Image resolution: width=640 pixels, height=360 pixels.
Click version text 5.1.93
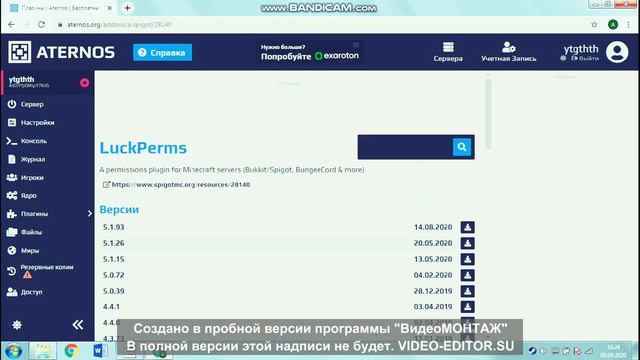point(113,227)
